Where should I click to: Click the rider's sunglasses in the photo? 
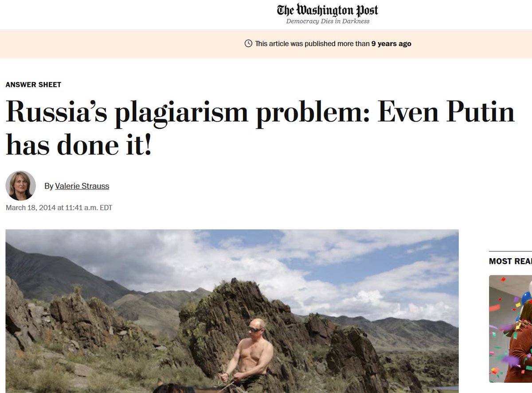[254, 329]
